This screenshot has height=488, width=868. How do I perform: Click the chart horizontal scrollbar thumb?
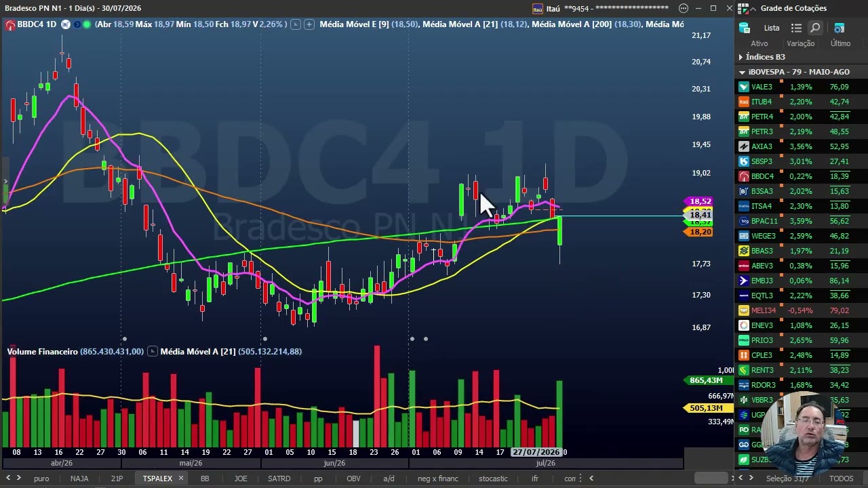[x=711, y=478]
